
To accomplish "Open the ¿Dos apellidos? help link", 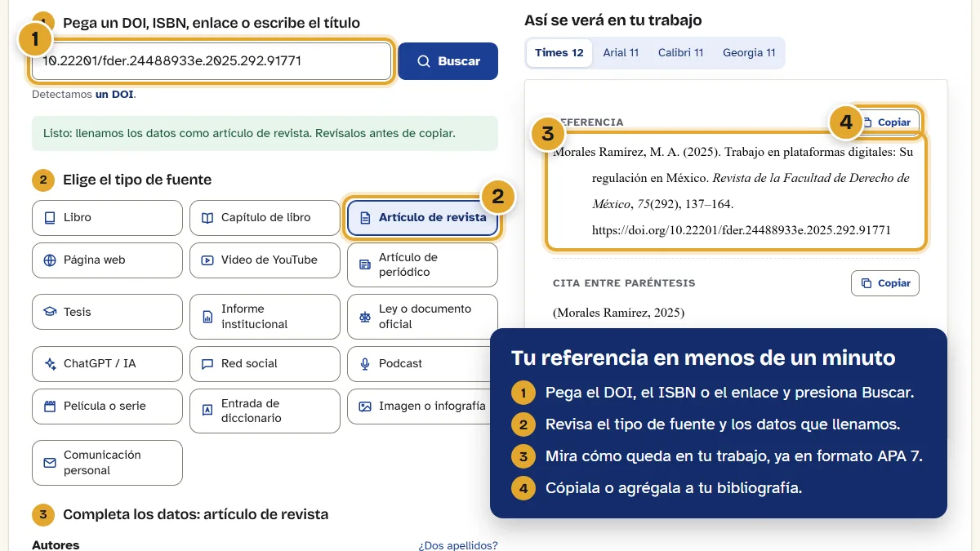I will tap(458, 545).
